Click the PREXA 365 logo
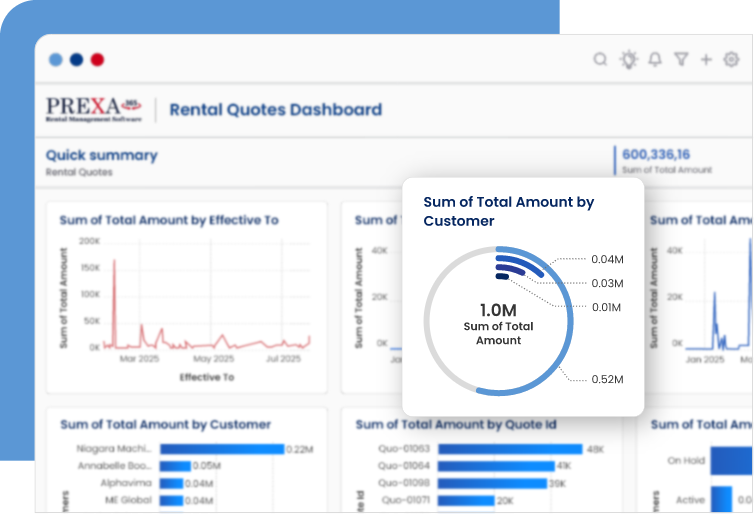Screen dimensions: 754x514 tap(94, 109)
